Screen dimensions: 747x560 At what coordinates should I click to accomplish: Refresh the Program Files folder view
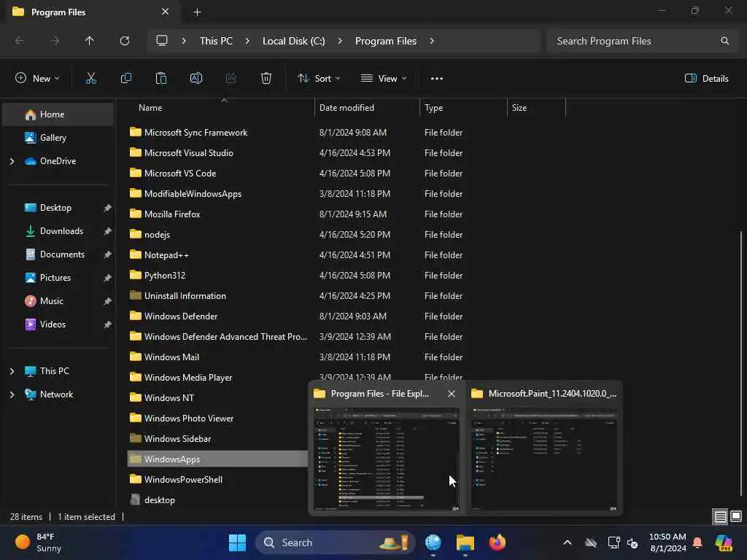click(125, 41)
